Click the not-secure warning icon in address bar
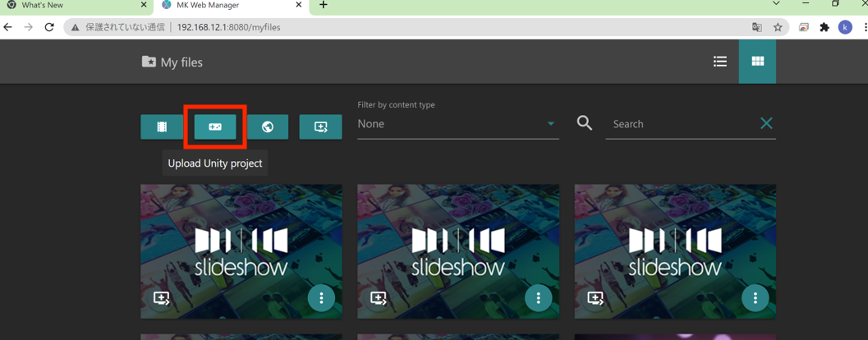This screenshot has height=340, width=868. pos(76,27)
